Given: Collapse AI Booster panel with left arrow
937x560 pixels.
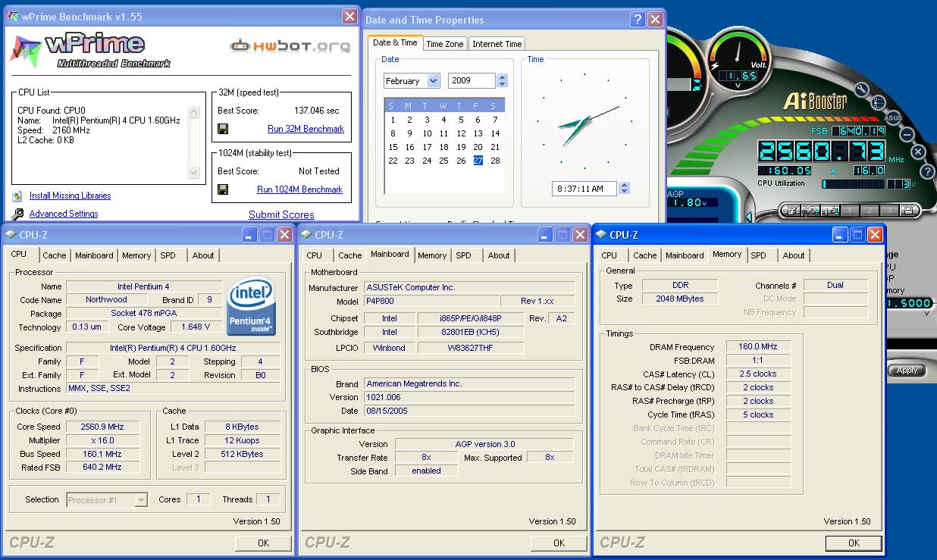Looking at the screenshot, I should (x=749, y=217).
